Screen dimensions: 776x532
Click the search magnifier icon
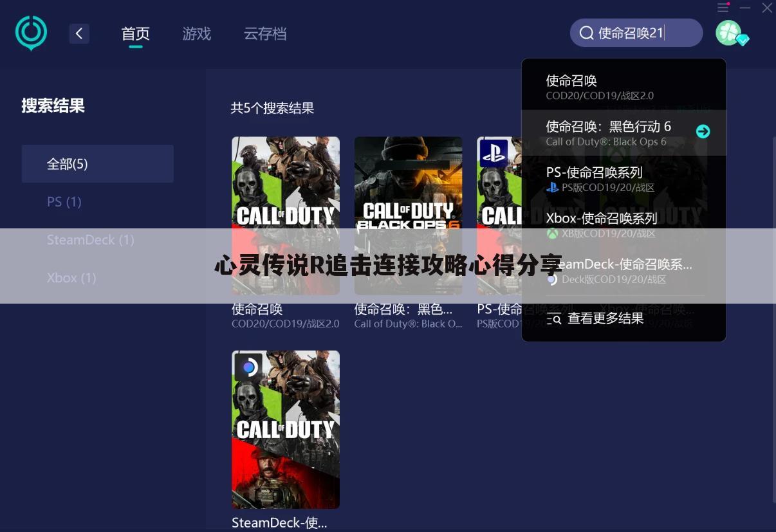pos(586,33)
